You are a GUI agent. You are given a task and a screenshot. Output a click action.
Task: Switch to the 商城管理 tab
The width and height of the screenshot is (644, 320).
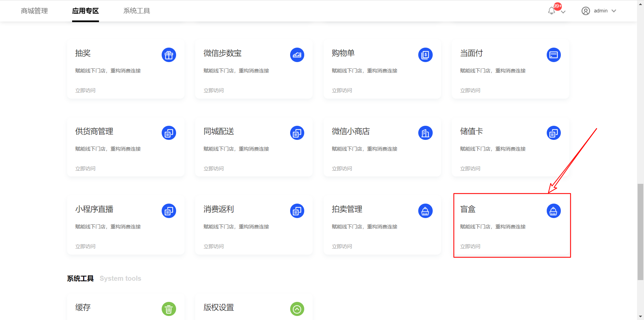[34, 11]
